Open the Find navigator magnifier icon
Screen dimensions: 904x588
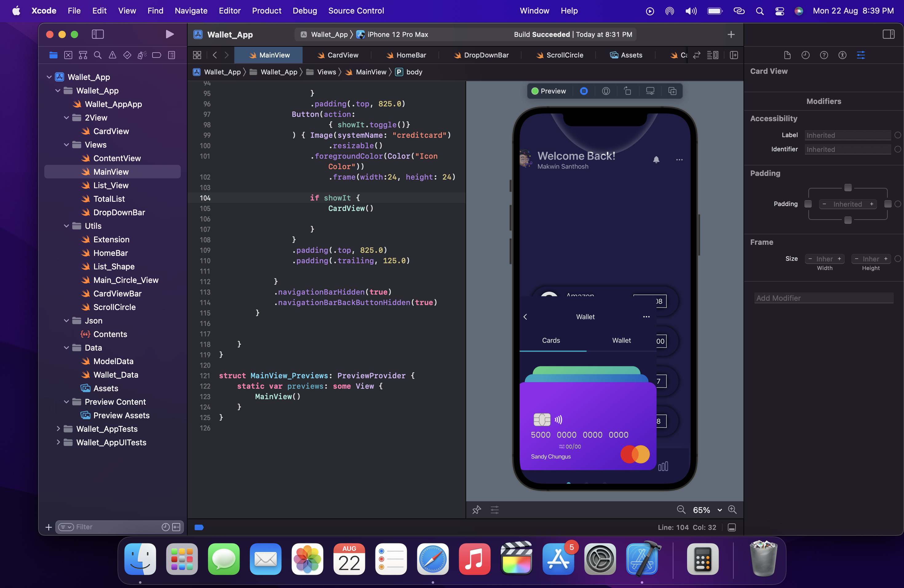[x=97, y=55]
